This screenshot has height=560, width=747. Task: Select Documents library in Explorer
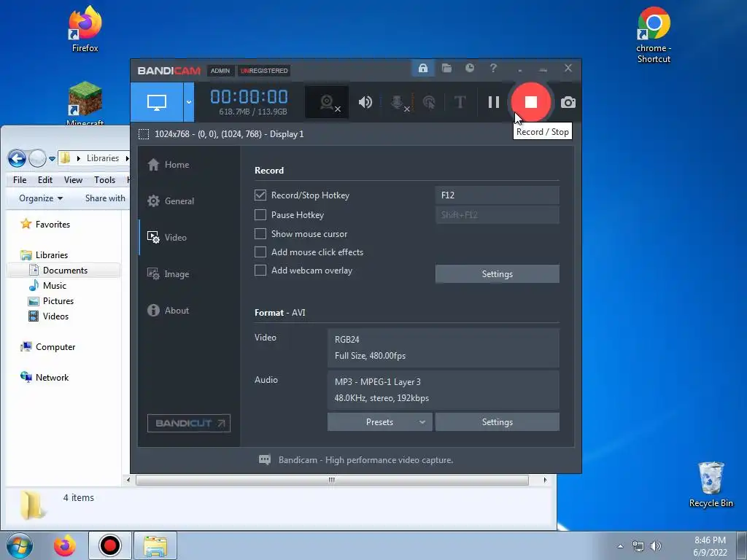(65, 271)
